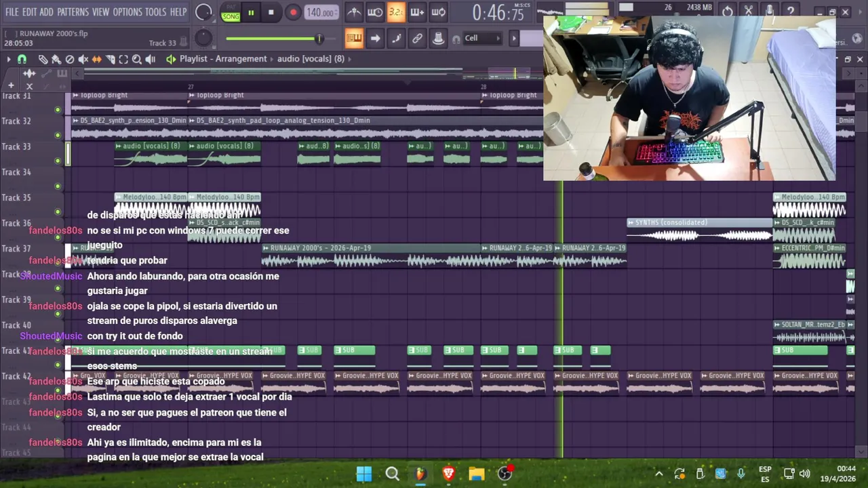Click Playlist - Arrangement breadcrumb

(223, 59)
